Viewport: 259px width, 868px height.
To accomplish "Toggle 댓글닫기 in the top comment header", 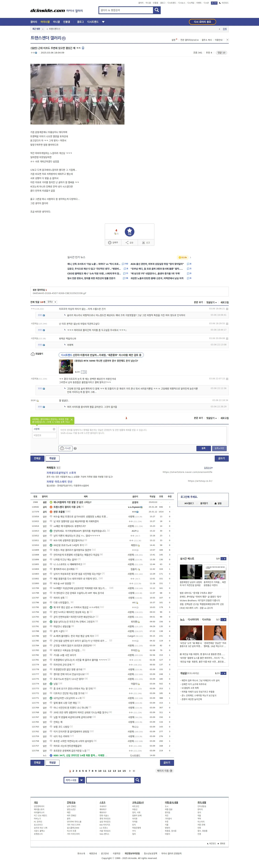I will [211, 302].
